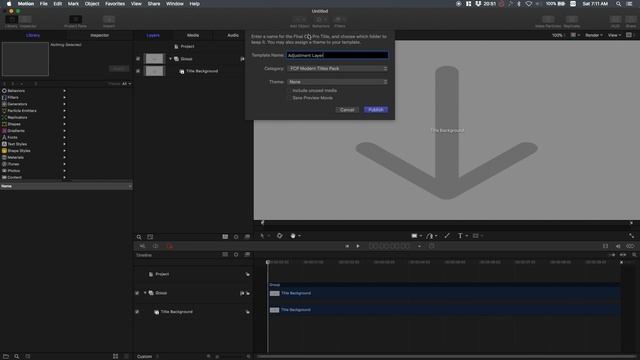Viewport: 640px width, 360px height.
Task: Enable Save Preview Movie checkbox
Action: (289, 98)
